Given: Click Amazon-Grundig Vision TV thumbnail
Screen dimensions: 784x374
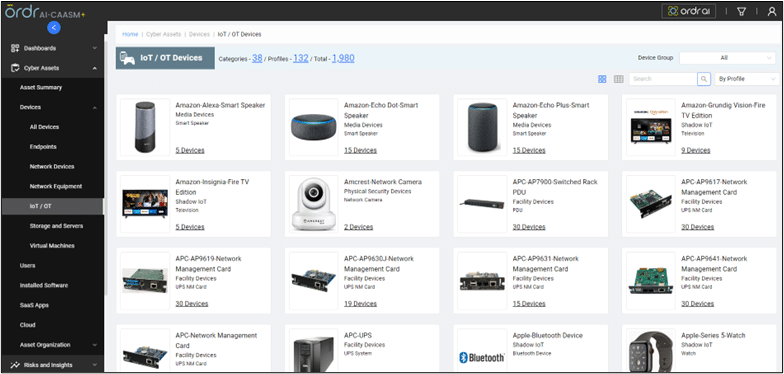Looking at the screenshot, I should 650,127.
